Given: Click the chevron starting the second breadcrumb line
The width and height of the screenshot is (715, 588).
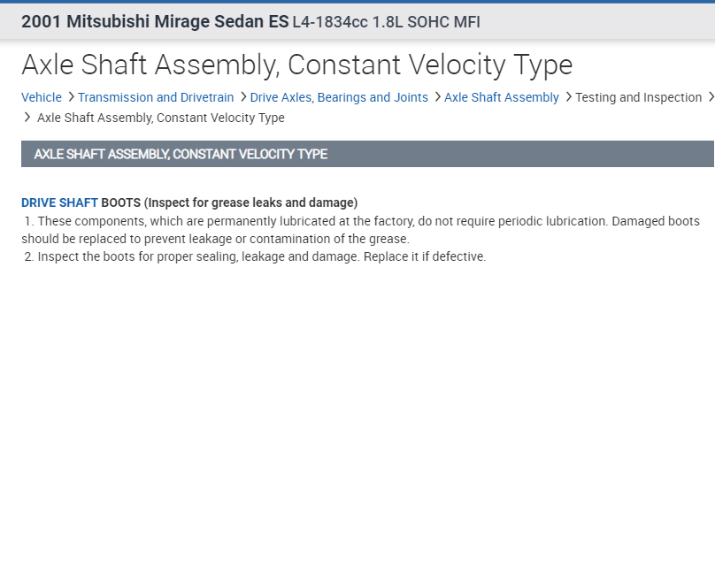Looking at the screenshot, I should click(x=27, y=118).
